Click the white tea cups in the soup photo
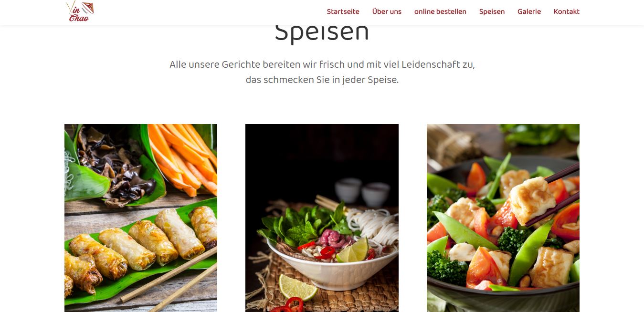The width and height of the screenshot is (644, 312). point(362,192)
